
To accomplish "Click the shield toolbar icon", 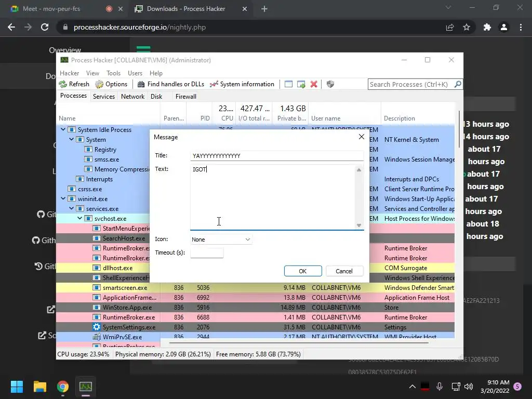I will [x=330, y=84].
